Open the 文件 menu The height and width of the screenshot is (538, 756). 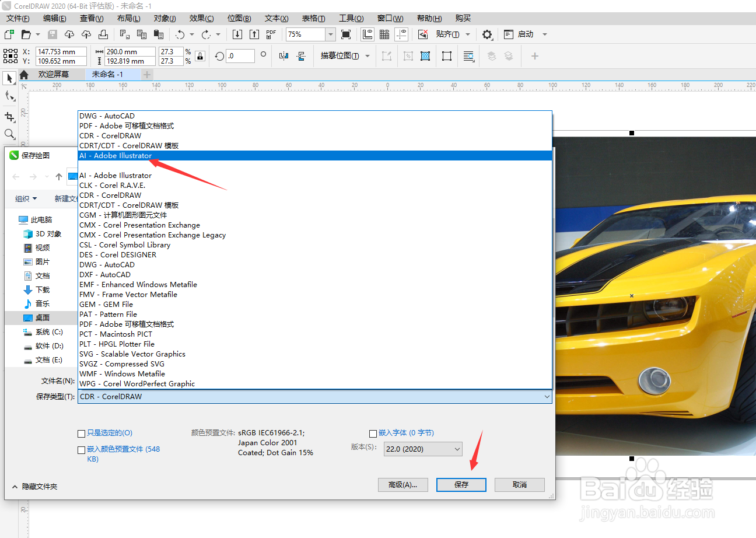(17, 19)
